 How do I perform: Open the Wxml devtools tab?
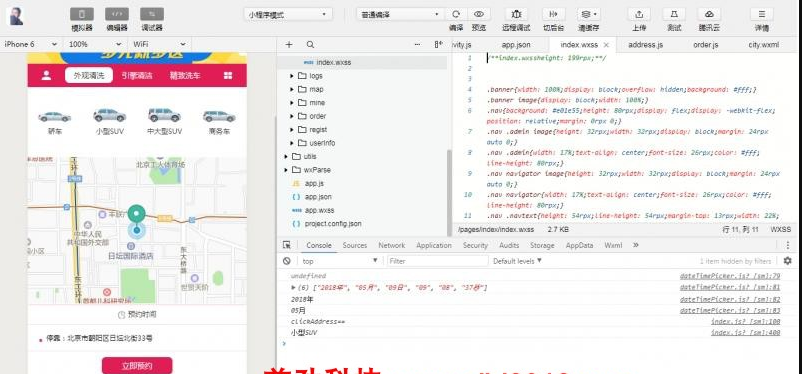(x=613, y=246)
